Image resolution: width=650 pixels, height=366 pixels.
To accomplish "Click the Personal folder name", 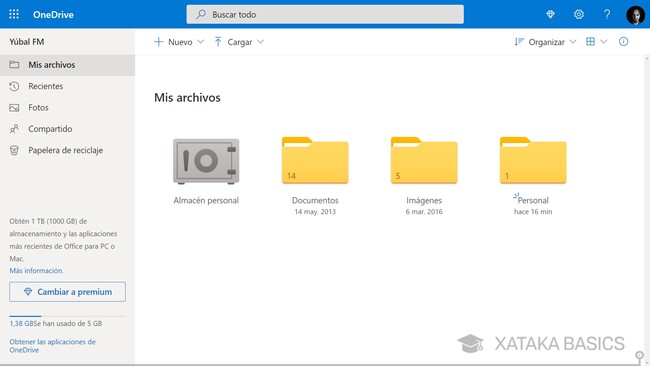I will pyautogui.click(x=533, y=200).
